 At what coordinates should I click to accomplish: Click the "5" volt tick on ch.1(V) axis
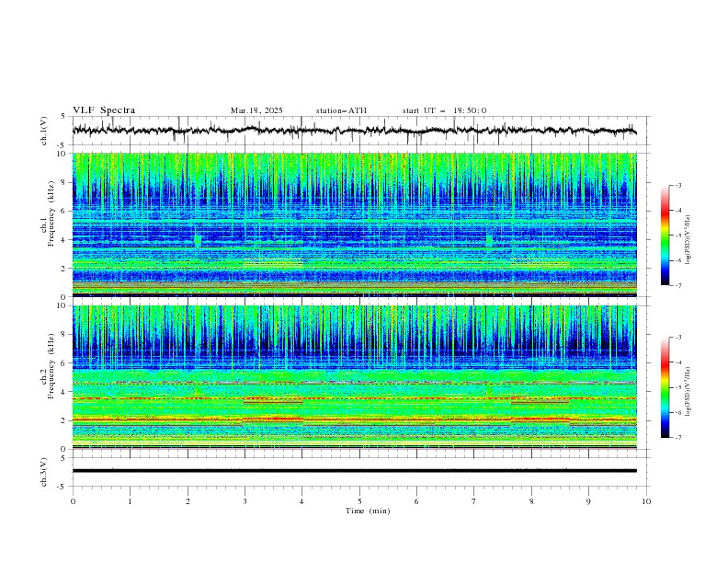tap(63, 117)
